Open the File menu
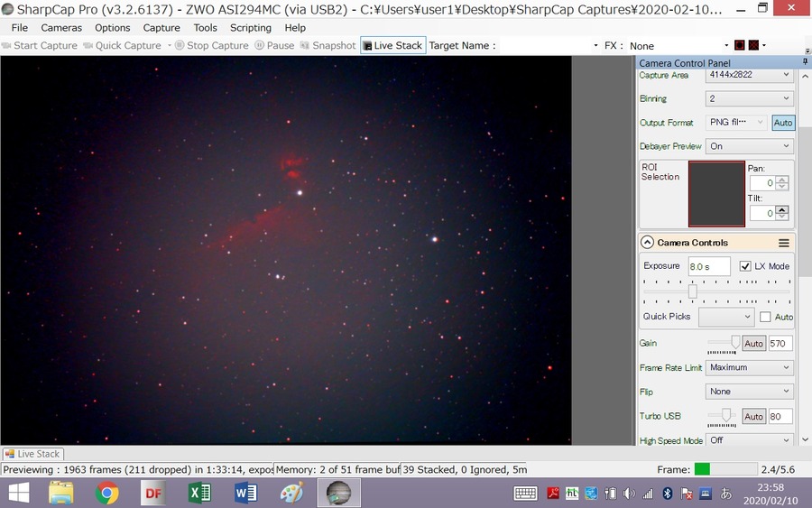Screen dimensions: 812x508 click(x=20, y=27)
